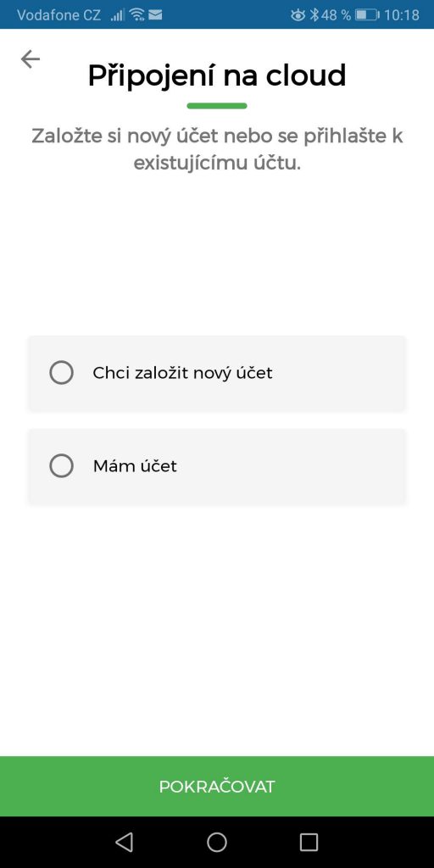This screenshot has width=434, height=868.
Task: Tap the eye comfort status icon
Action: (x=298, y=15)
